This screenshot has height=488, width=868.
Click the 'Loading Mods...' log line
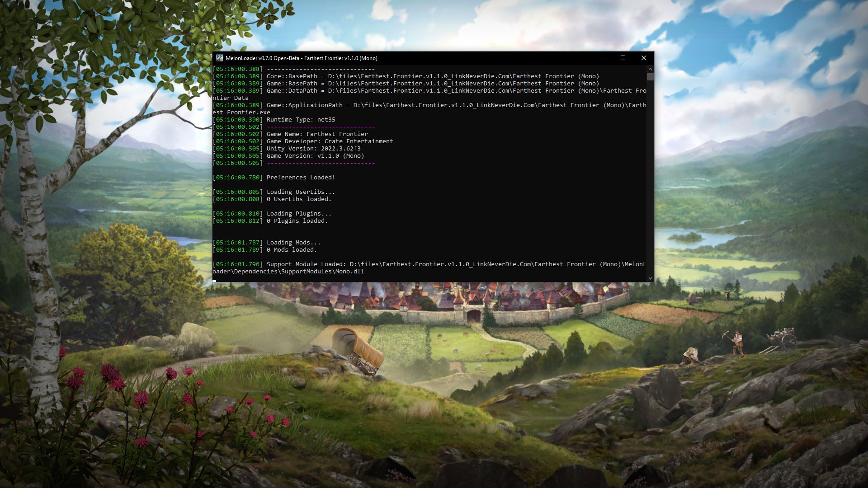267,243
